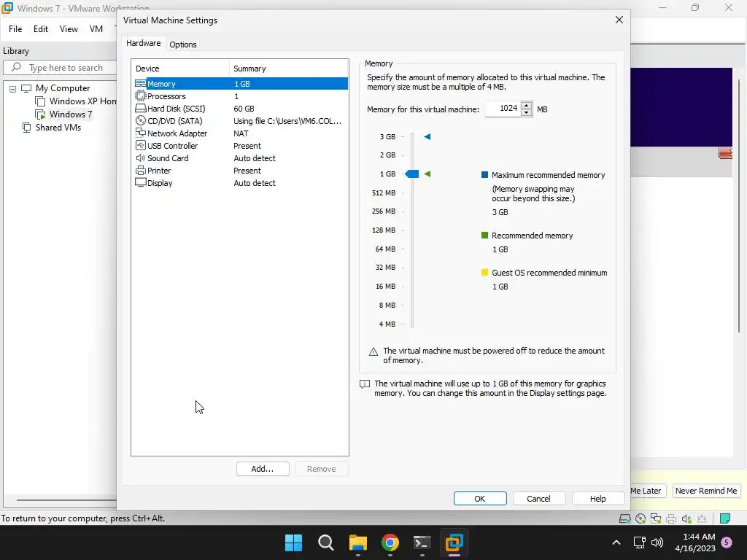Viewport: 747px width, 560px height.
Task: Click the main window vertical scrollbar
Action: coord(739,205)
